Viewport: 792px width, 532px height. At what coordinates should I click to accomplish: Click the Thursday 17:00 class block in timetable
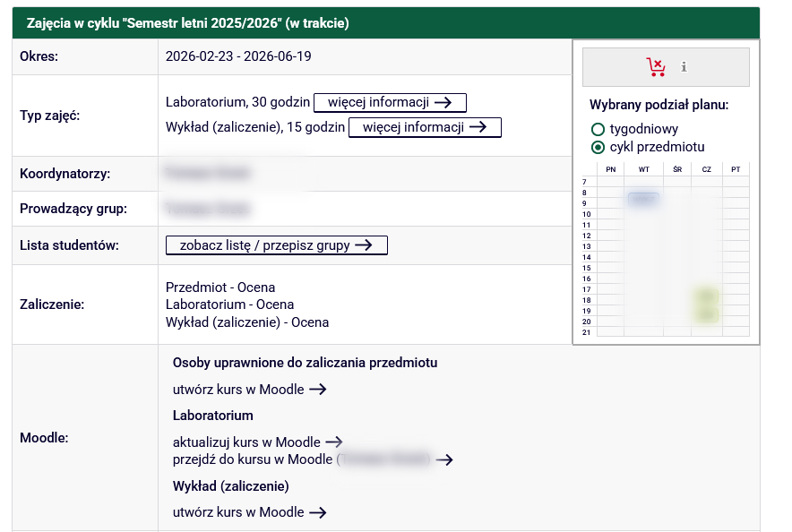pos(707,296)
